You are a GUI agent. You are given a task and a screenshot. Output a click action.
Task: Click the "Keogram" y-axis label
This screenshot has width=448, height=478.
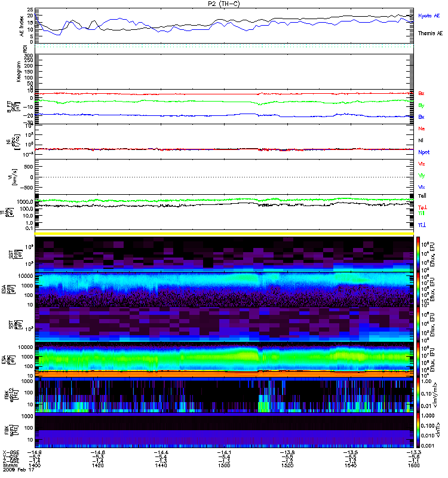click(x=19, y=72)
